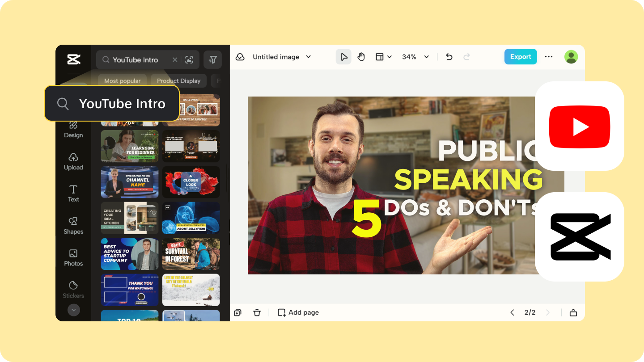Open the template filter options
This screenshot has height=362, width=644.
(x=213, y=59)
